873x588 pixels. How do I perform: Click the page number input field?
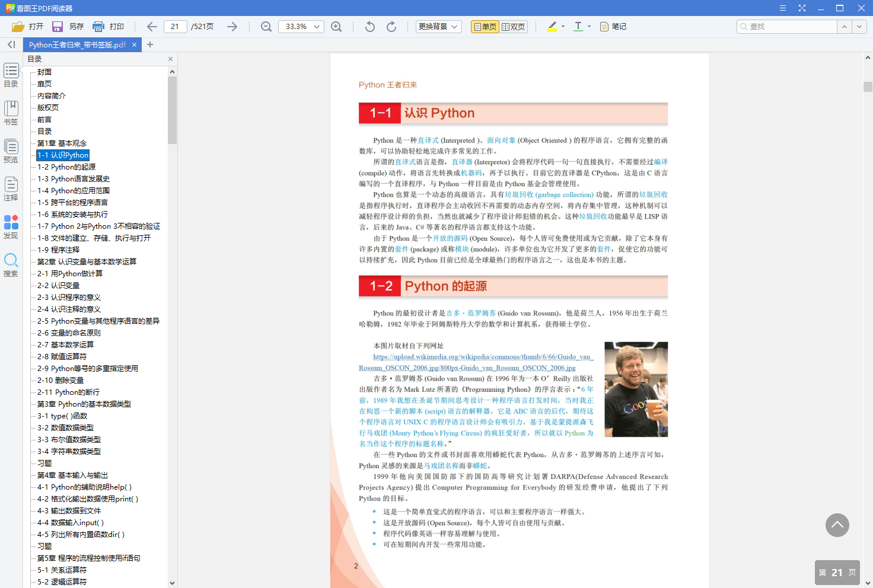point(175,27)
